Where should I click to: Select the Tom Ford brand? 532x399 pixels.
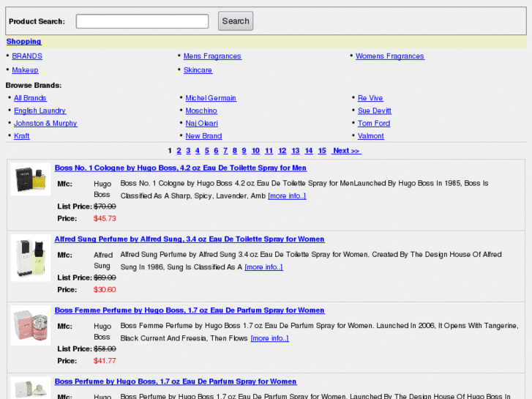tap(374, 123)
